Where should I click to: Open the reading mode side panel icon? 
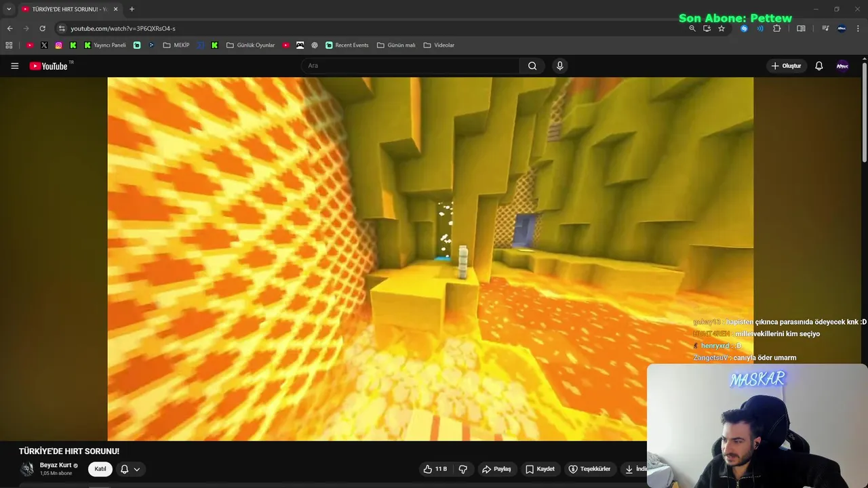click(x=801, y=28)
